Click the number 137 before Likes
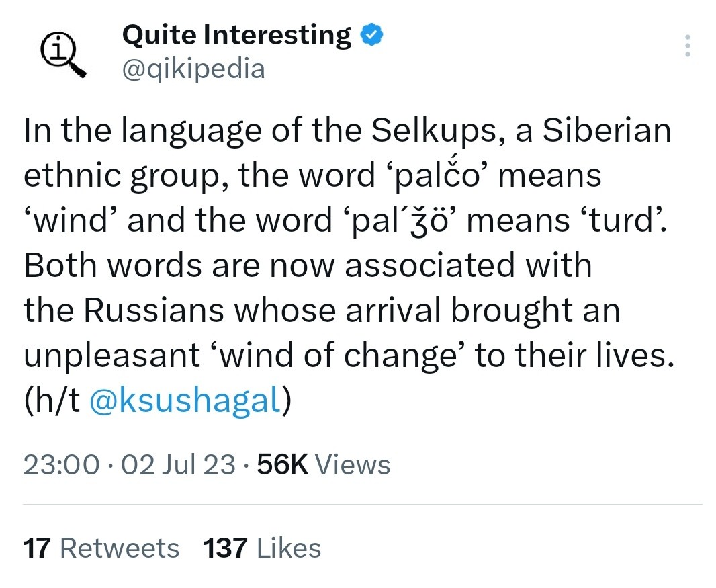Viewport: 716px width, 588px height. (226, 548)
